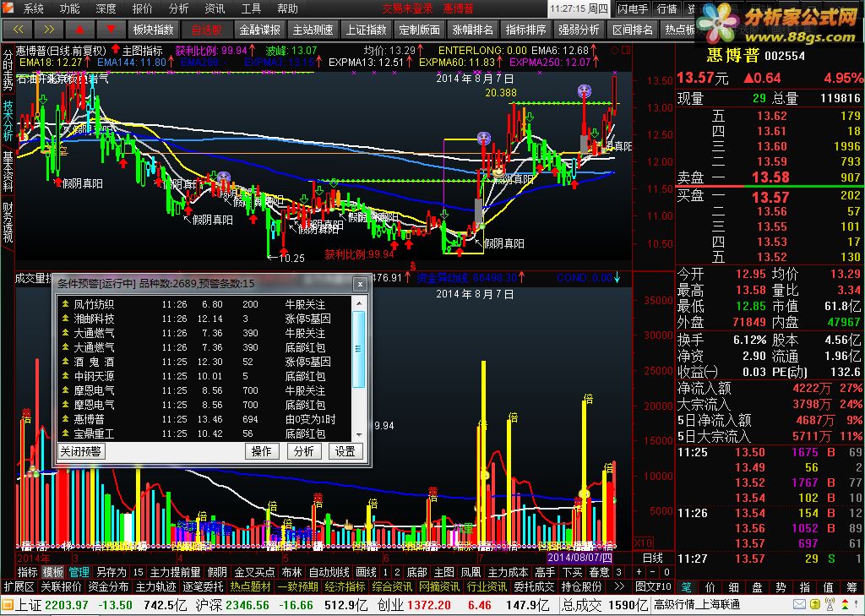Open the mail envelope icon in status bar
The width and height of the screenshot is (865, 616).
pyautogui.click(x=799, y=605)
